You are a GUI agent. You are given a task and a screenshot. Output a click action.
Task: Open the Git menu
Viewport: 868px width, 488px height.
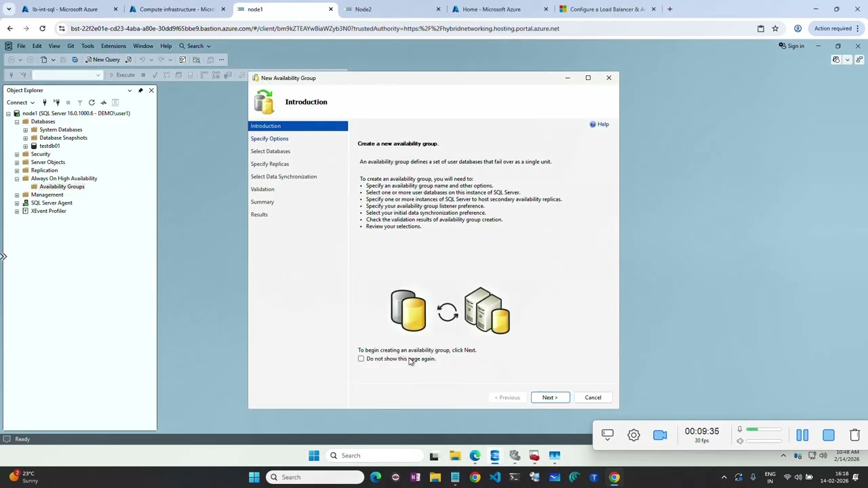[x=71, y=46]
